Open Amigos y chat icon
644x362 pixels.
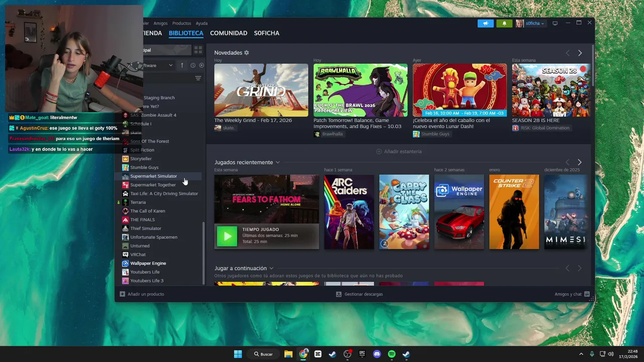(x=587, y=294)
